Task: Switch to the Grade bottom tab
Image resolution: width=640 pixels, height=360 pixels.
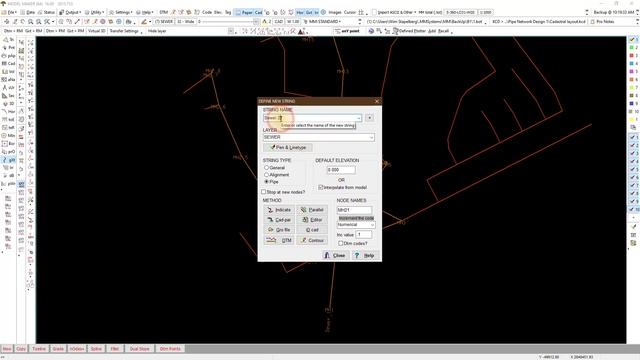Action: point(58,349)
